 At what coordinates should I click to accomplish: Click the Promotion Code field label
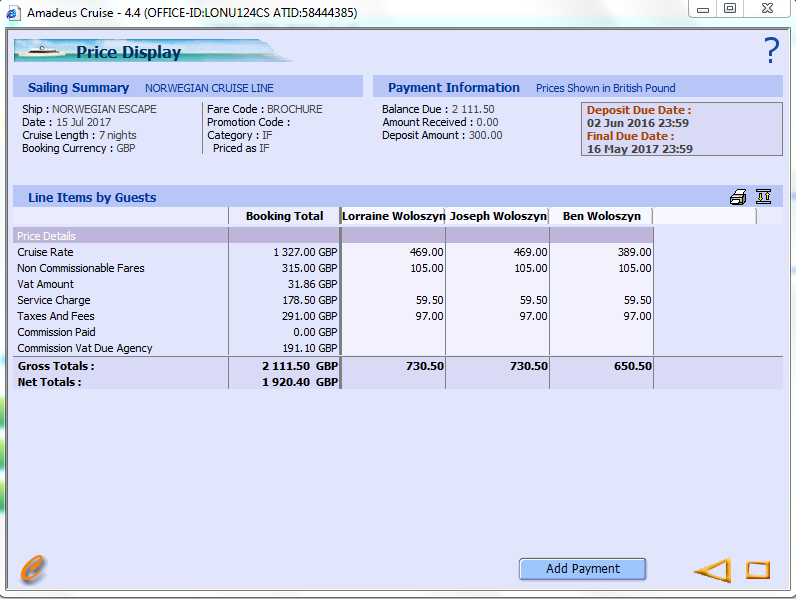[x=248, y=122]
